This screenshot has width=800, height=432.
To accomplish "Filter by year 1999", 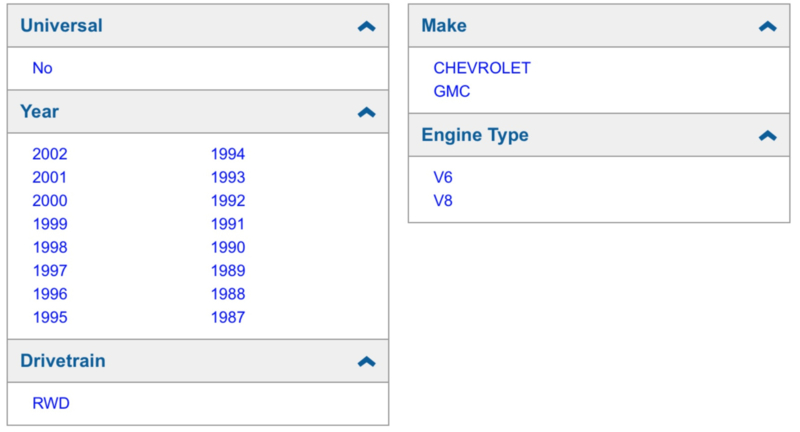I will click(x=50, y=224).
